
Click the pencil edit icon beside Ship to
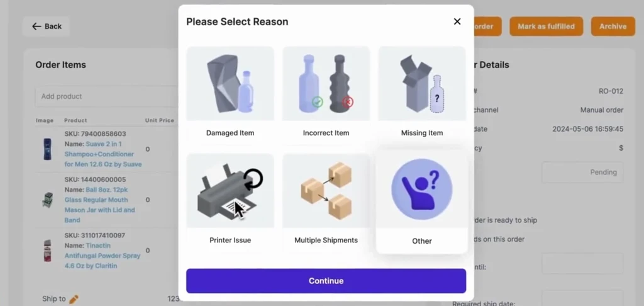[x=74, y=299]
